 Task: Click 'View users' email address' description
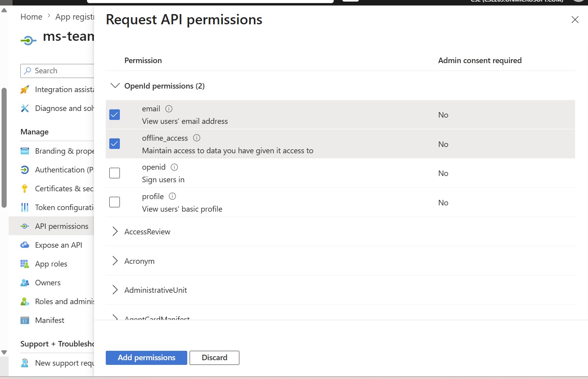pos(185,121)
